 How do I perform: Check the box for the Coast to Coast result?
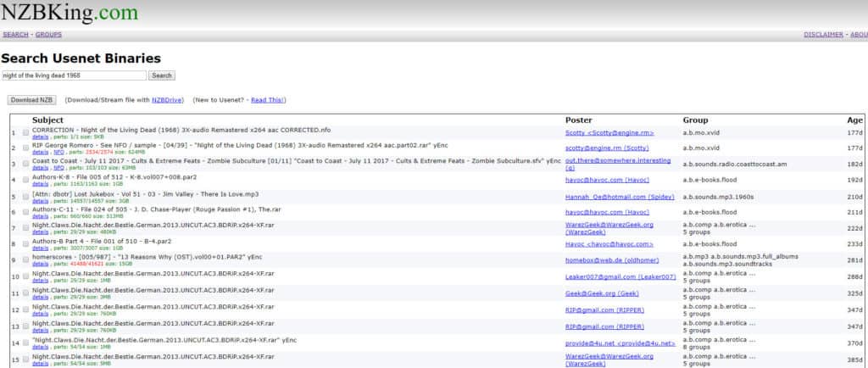[25, 164]
